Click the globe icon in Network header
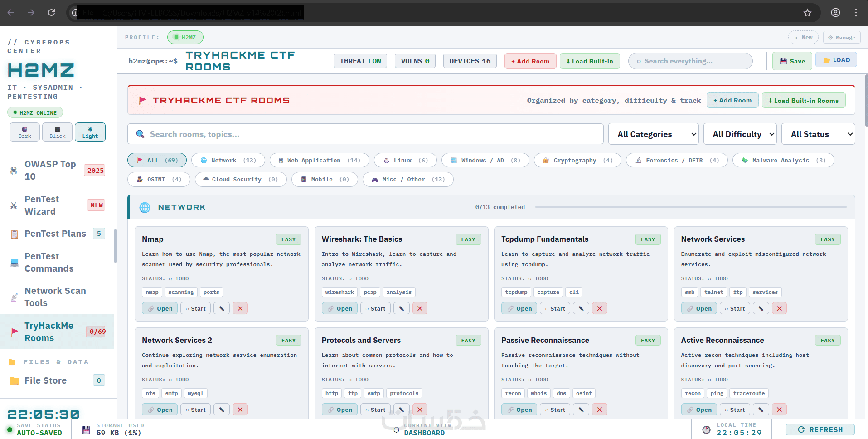Screen dimensions: 868x439 [145, 207]
